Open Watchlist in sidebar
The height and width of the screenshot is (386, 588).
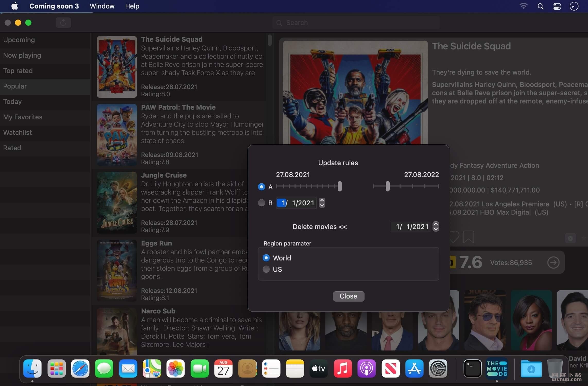45,133
